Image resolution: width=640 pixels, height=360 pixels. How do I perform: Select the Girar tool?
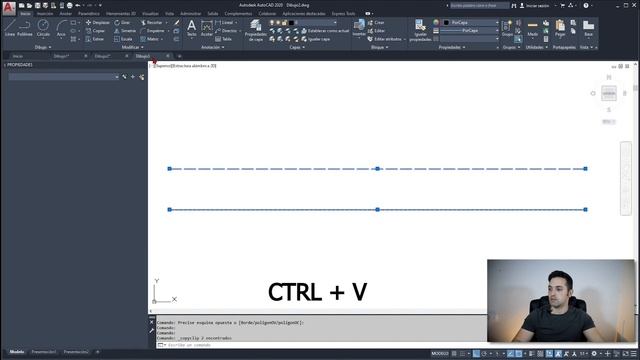pyautogui.click(x=122, y=22)
